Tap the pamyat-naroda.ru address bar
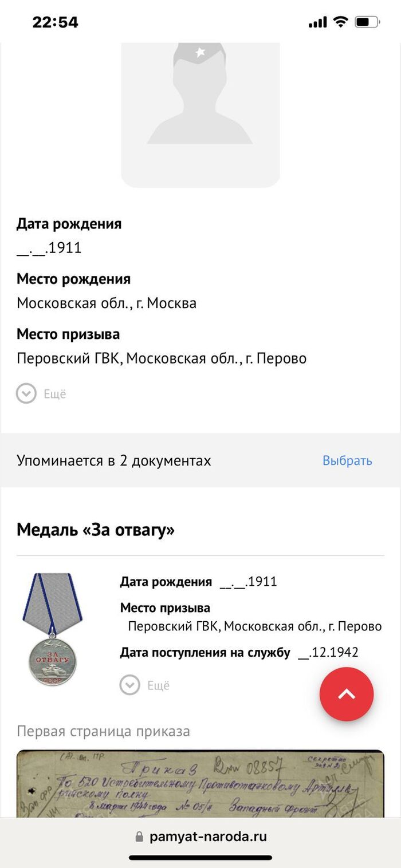The image size is (401, 868). pos(207,837)
